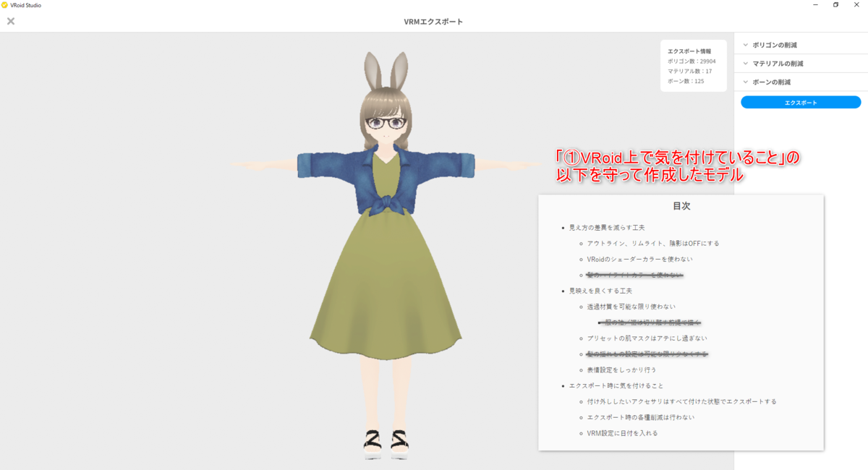Image resolution: width=868 pixels, height=470 pixels.
Task: Click the 3D character model preview
Action: [x=385, y=257]
